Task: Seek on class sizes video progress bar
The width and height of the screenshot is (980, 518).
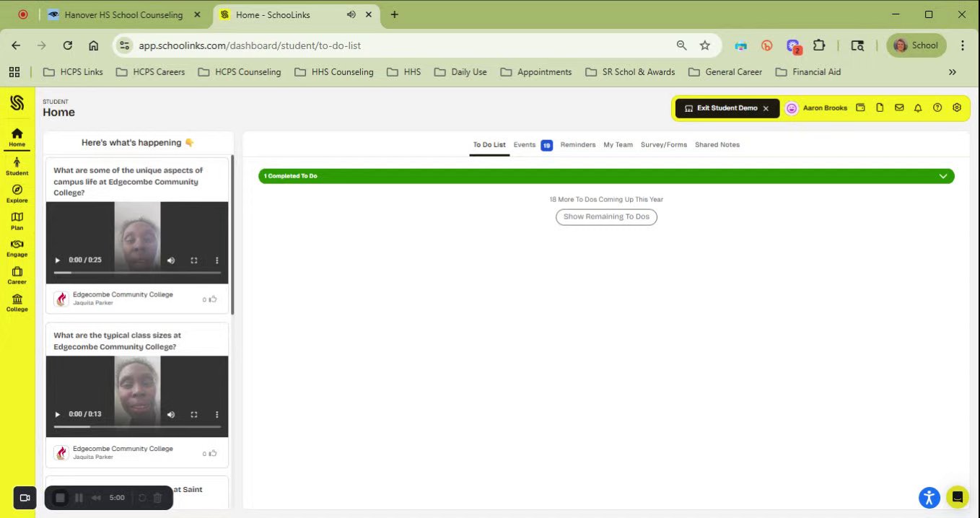Action: tap(137, 427)
